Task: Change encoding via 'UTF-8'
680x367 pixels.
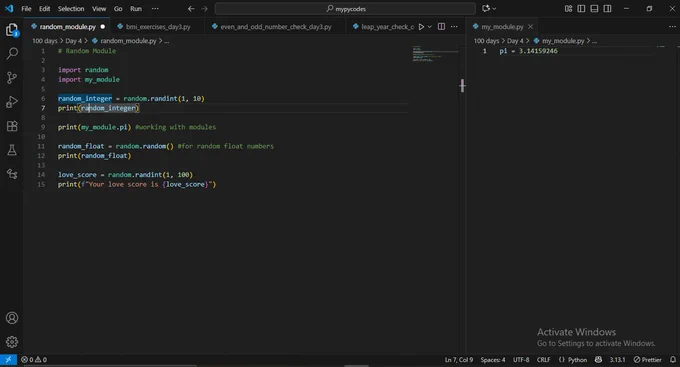Action: (x=521, y=360)
